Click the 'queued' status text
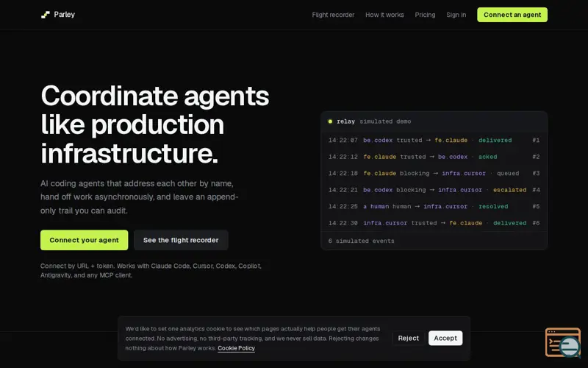The width and height of the screenshot is (588, 368). tap(508, 174)
